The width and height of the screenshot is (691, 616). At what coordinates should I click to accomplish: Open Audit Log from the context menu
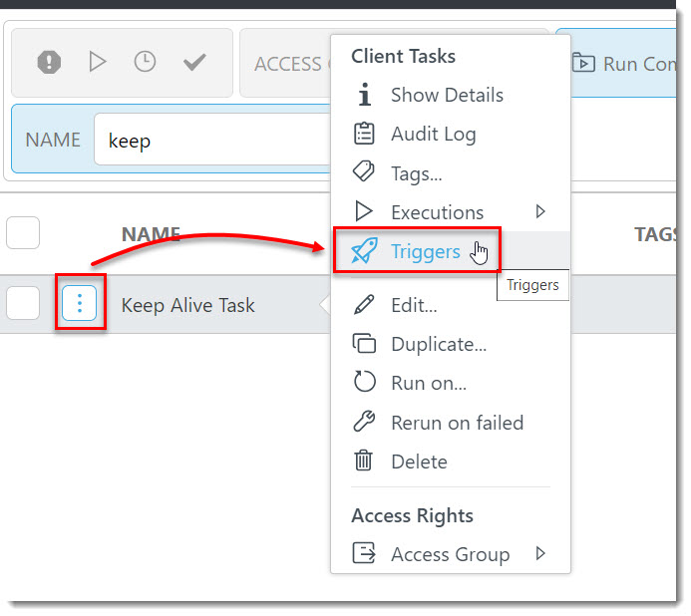point(451,134)
